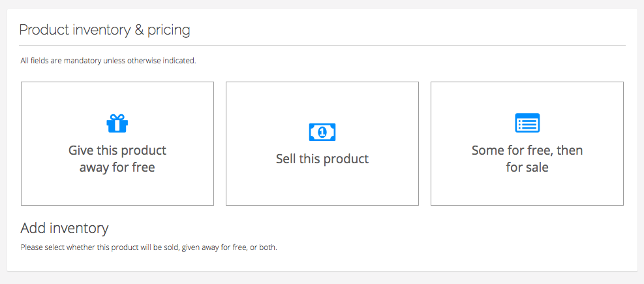Click empty space above the gift icon inside card

point(117,97)
